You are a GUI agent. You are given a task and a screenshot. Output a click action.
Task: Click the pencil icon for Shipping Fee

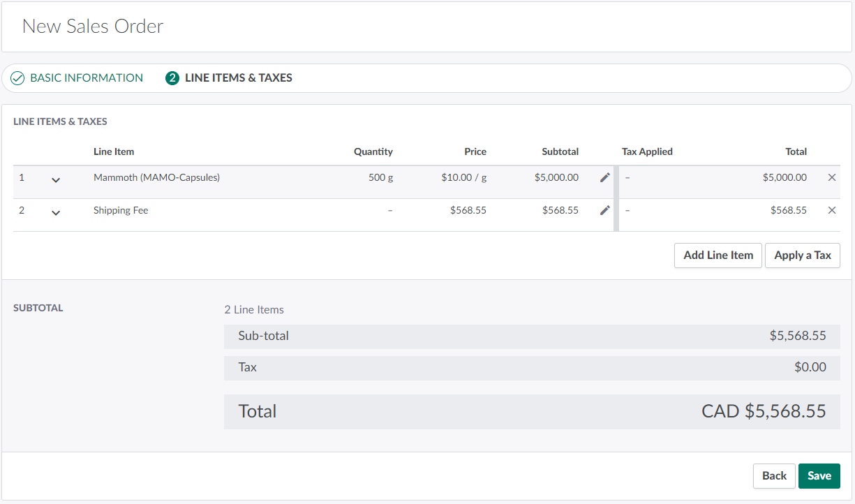click(x=604, y=210)
